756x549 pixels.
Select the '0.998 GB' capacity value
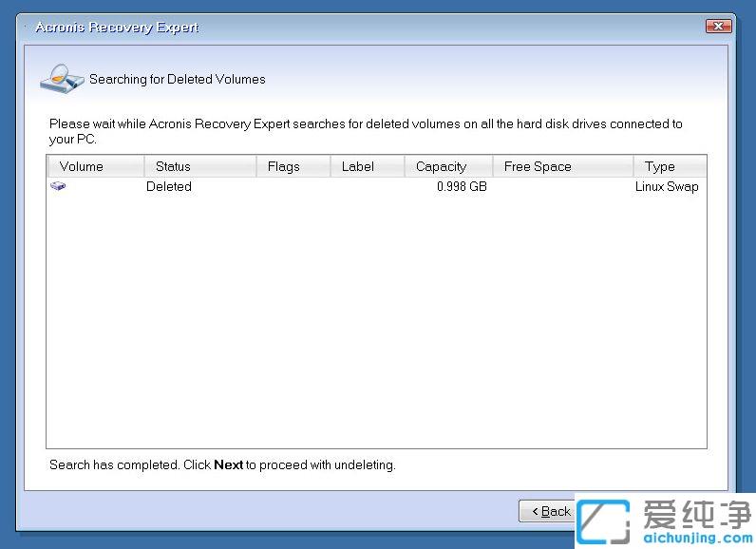click(x=462, y=186)
